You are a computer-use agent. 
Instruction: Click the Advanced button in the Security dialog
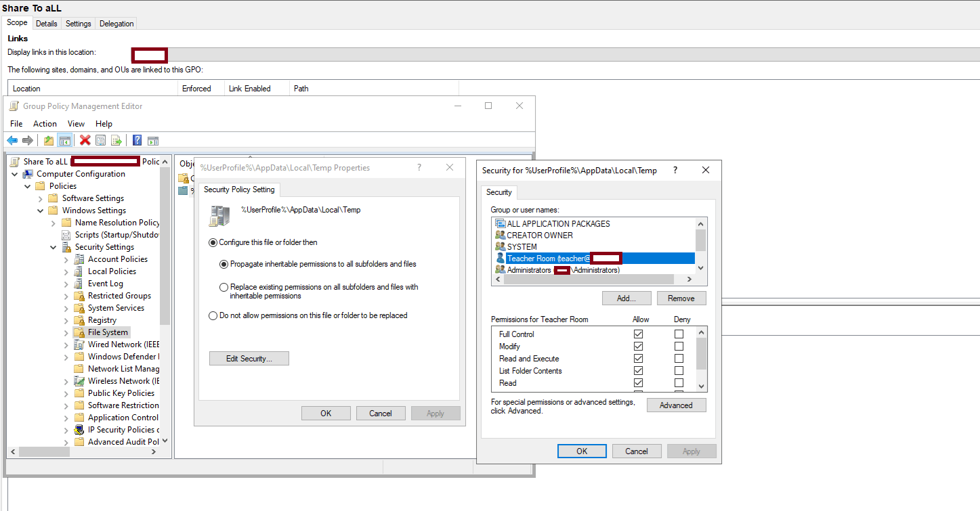(676, 405)
